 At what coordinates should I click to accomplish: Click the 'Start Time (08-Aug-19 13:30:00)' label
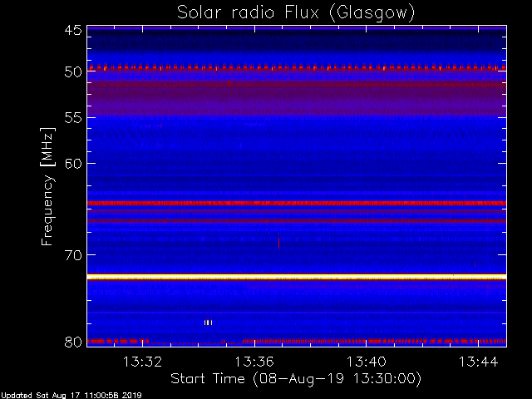[296, 379]
